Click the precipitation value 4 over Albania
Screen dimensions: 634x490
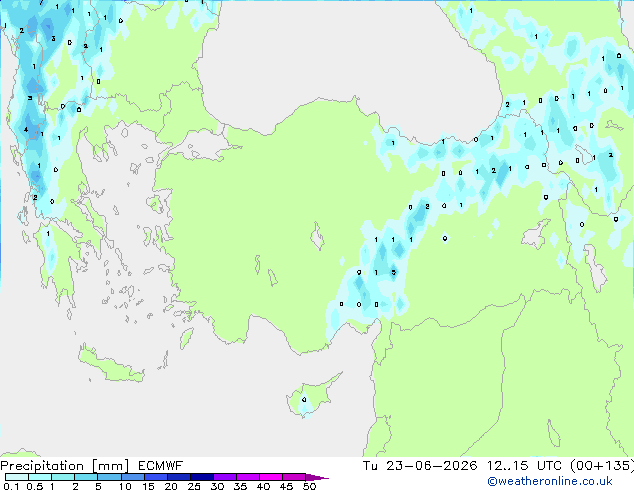[x=26, y=130]
